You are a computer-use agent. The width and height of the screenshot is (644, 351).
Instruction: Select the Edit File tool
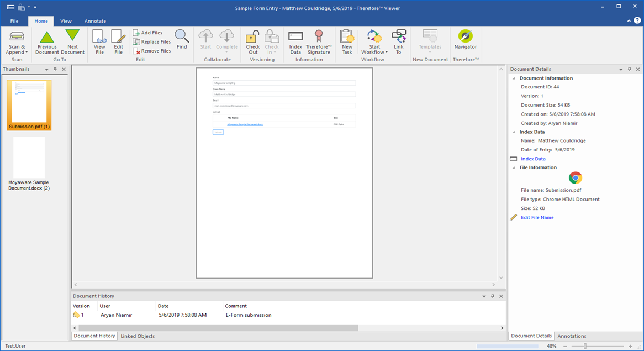click(118, 41)
